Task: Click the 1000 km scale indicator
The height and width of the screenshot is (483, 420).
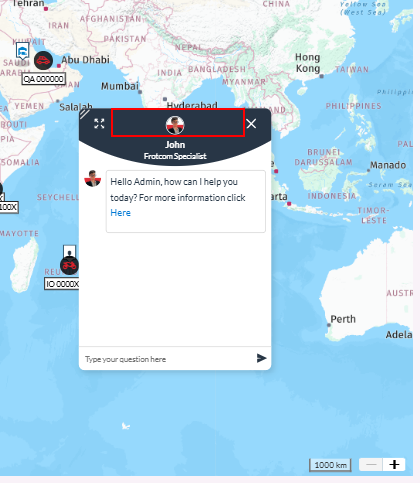Action: click(x=330, y=465)
